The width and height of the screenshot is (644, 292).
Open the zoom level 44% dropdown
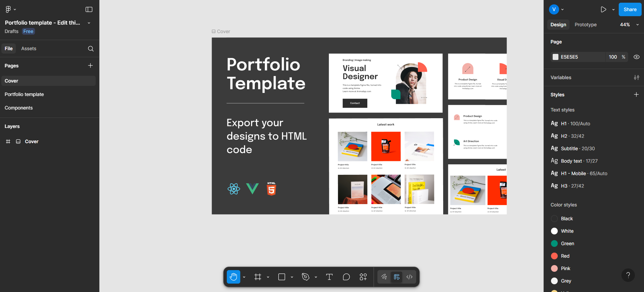tap(629, 25)
